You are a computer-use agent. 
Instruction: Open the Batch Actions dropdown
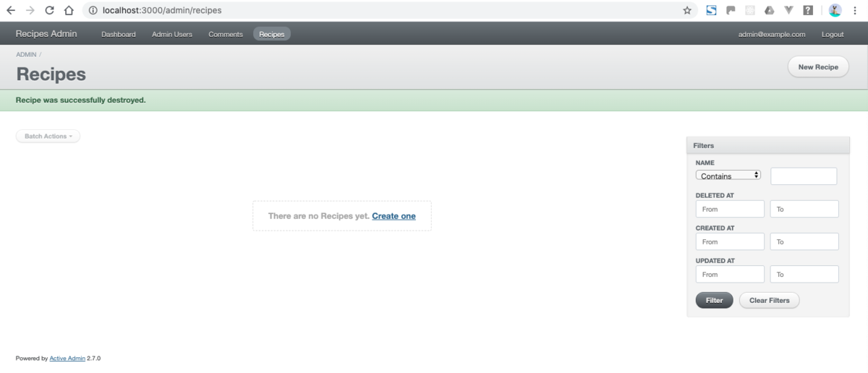click(x=48, y=136)
